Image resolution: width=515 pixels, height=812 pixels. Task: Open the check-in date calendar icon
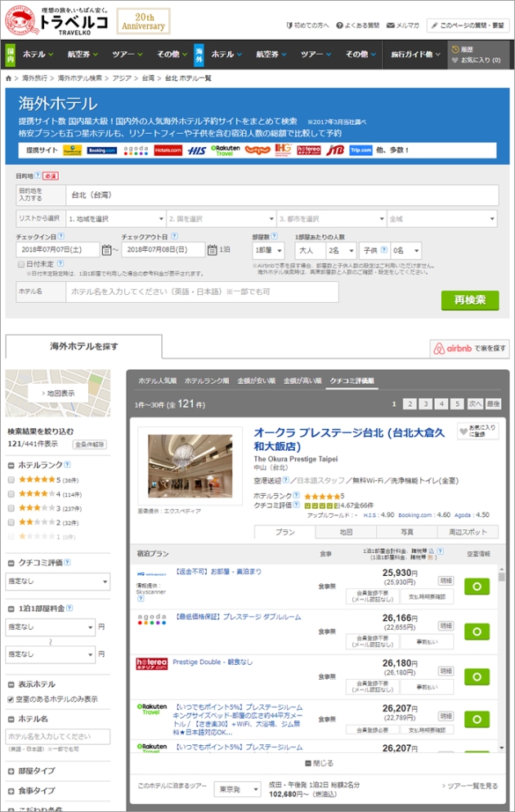coord(107,250)
